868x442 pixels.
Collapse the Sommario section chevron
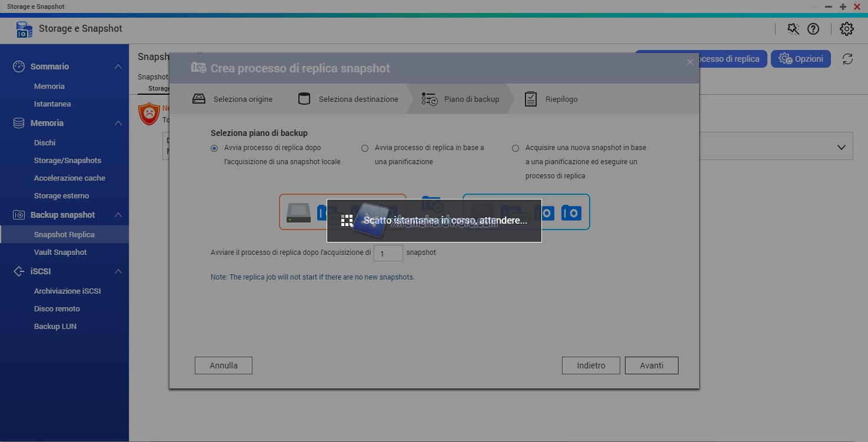pos(118,67)
